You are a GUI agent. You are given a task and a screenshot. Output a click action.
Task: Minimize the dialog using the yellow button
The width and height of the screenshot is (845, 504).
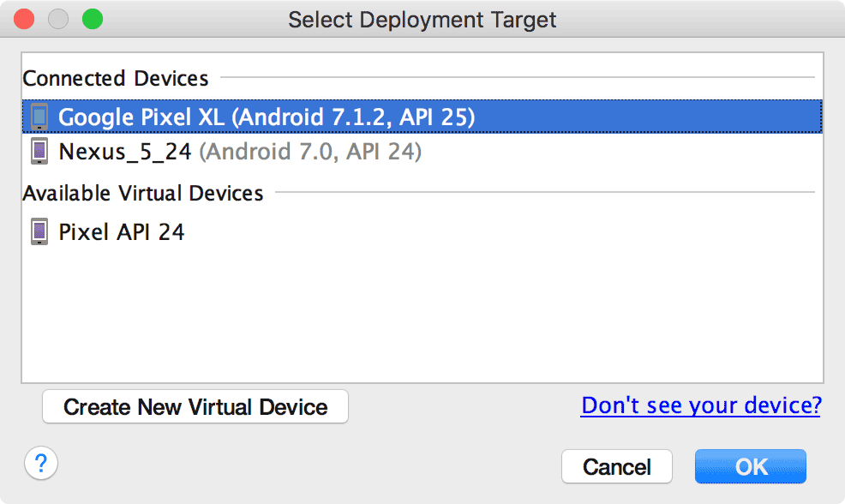pos(58,19)
